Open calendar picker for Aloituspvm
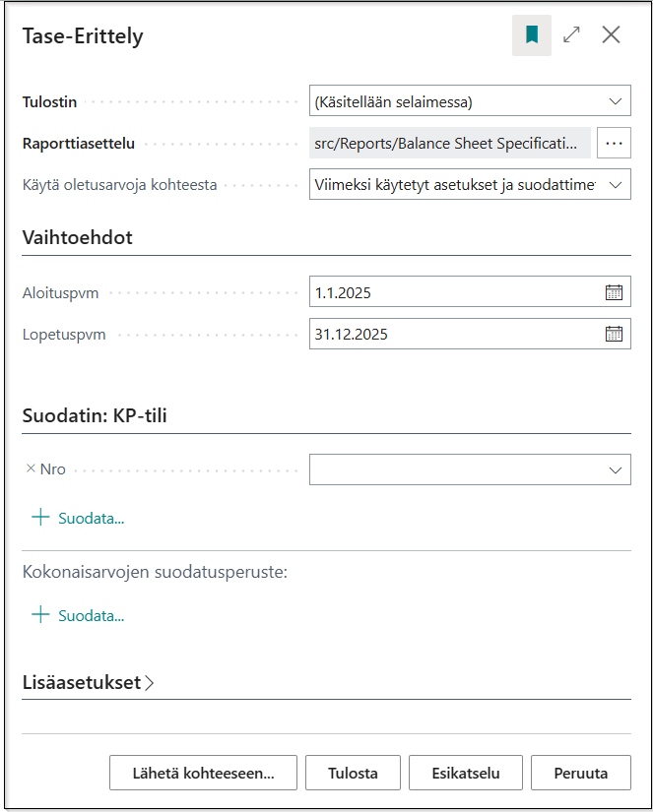The width and height of the screenshot is (653, 812). coord(615,292)
